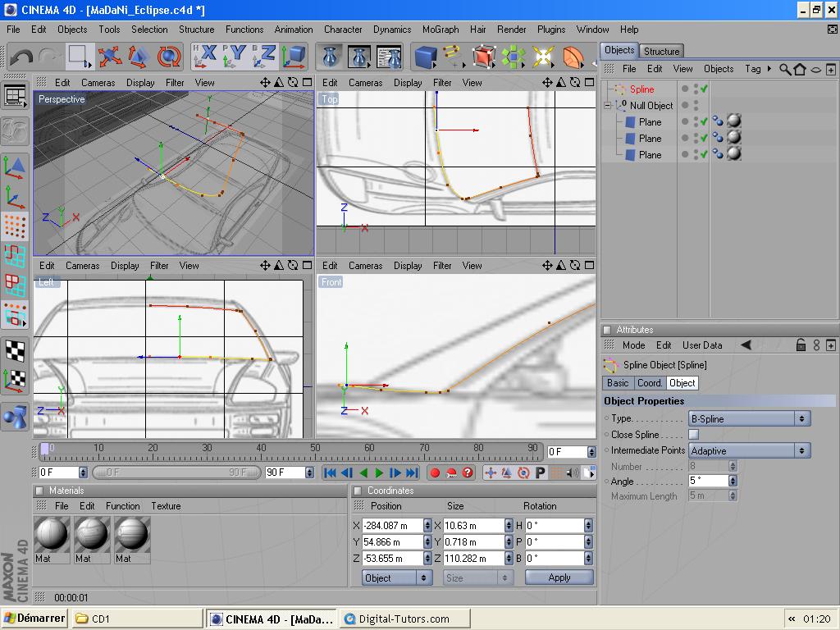
Task: Click the Angle value stepper arrows
Action: pos(733,481)
